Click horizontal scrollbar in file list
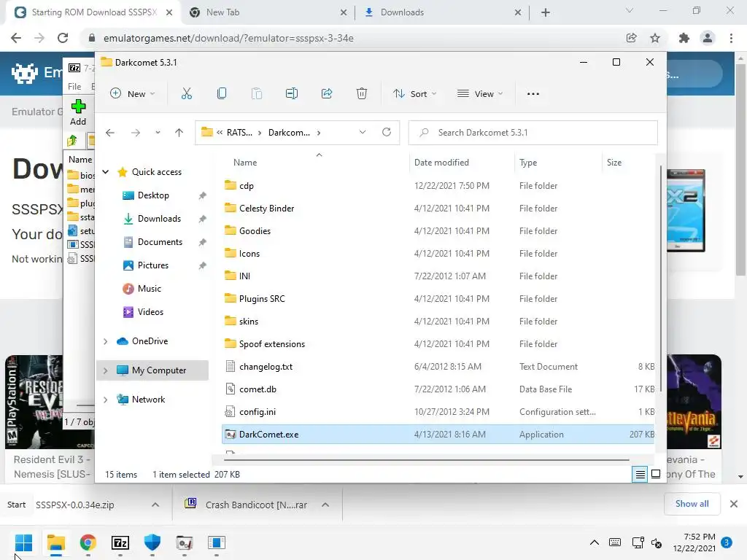The width and height of the screenshot is (747, 560). (x=426, y=460)
